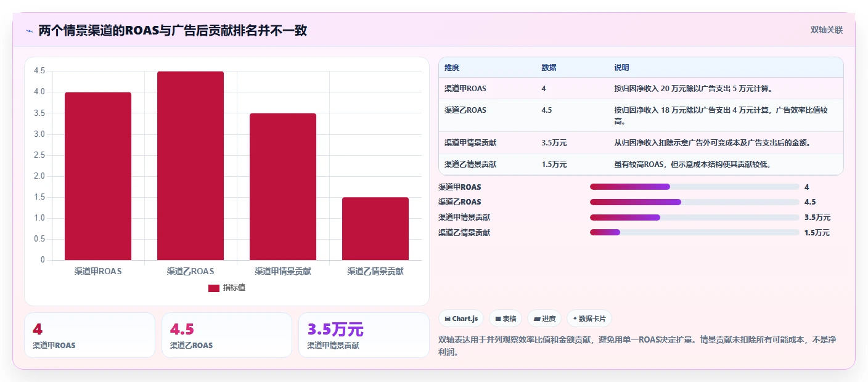The width and height of the screenshot is (868, 382).
Task: Click the 维度 column header
Action: click(x=452, y=68)
